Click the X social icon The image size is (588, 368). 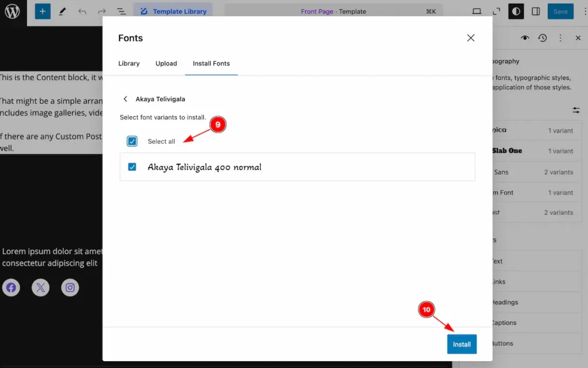(x=41, y=288)
